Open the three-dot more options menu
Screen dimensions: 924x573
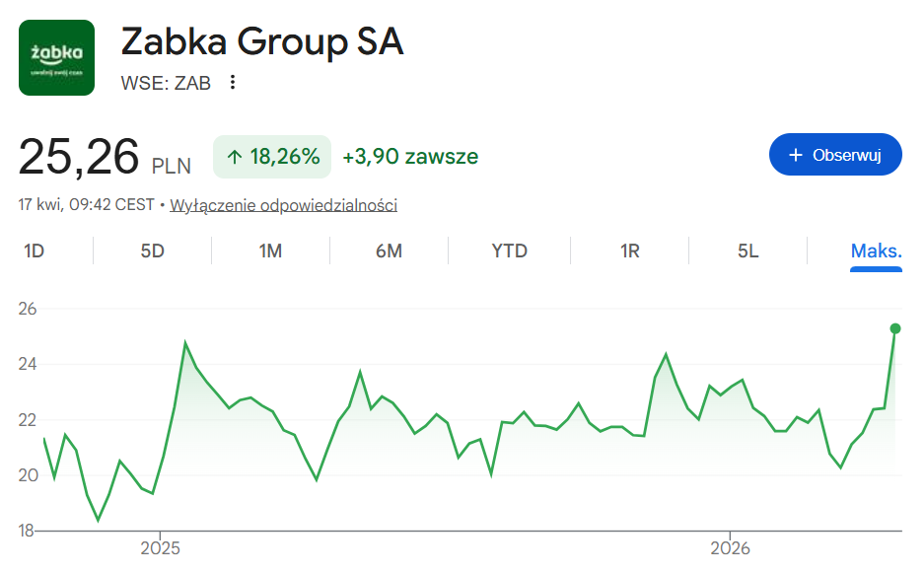(x=233, y=83)
